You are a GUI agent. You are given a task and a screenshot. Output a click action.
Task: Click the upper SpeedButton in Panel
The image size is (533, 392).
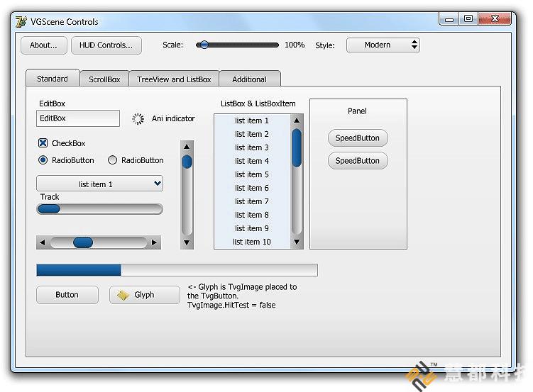pos(358,138)
